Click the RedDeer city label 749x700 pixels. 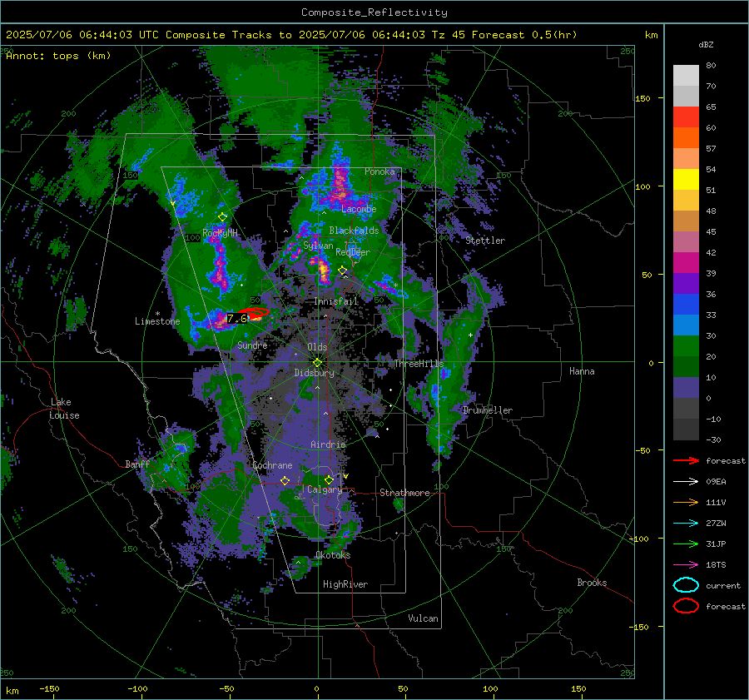click(x=353, y=252)
